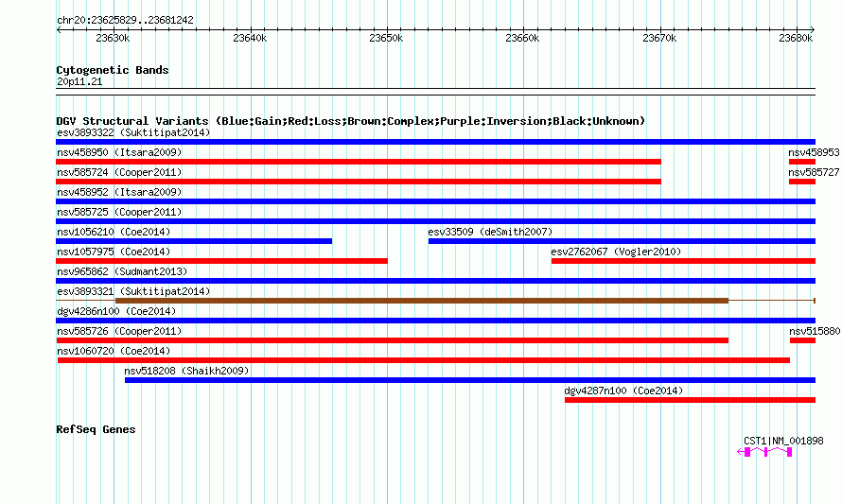
Task: Click the nsv585724 (Cooper2011) label
Action: (x=119, y=172)
